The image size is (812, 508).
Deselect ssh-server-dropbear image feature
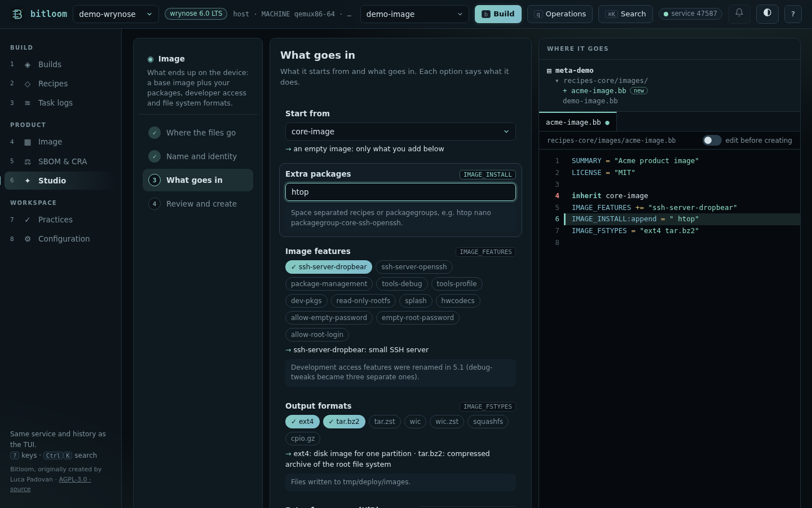tap(329, 267)
